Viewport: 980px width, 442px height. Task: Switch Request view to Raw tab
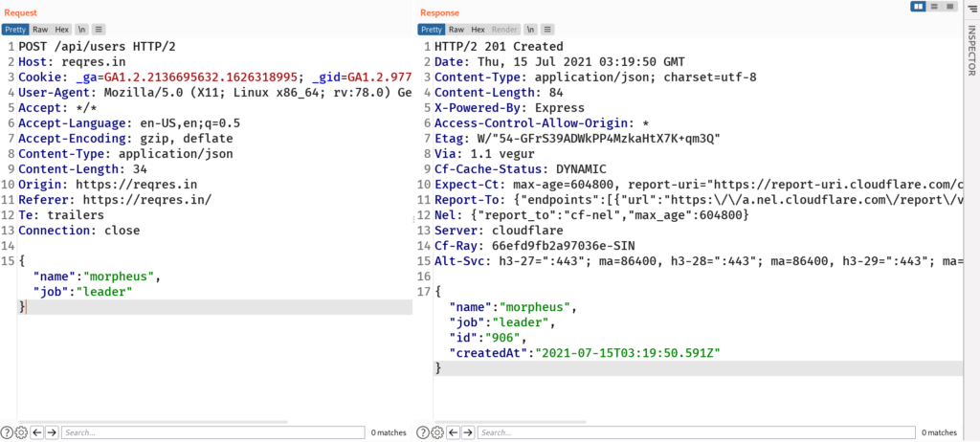[40, 30]
